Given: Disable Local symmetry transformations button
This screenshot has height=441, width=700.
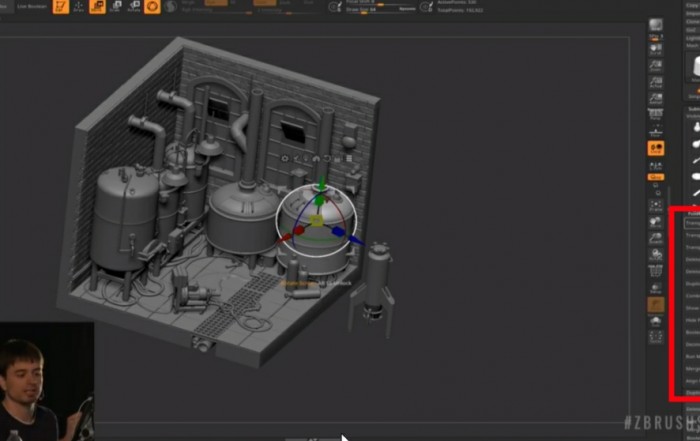Looking at the screenshot, I should click(x=656, y=149).
